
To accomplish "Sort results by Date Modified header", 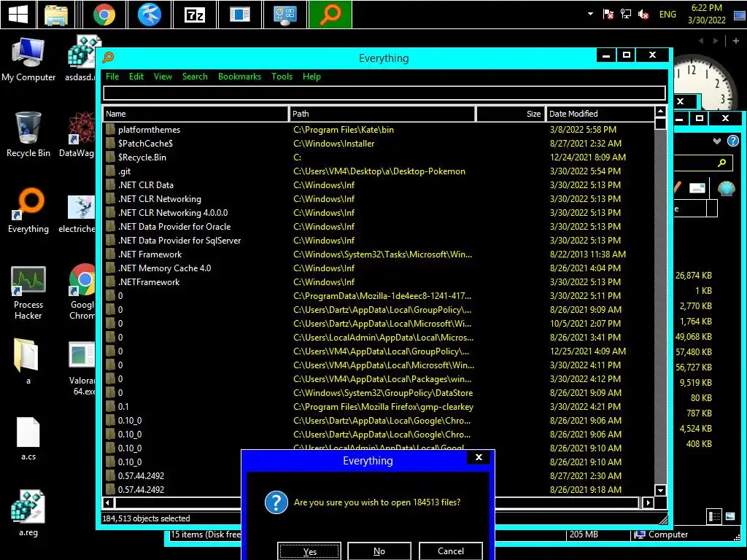I will [x=600, y=114].
